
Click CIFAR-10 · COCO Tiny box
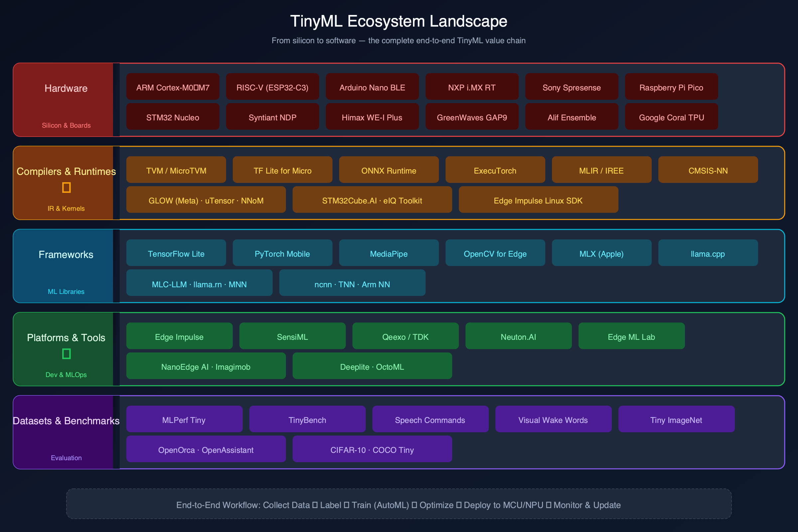pos(372,449)
